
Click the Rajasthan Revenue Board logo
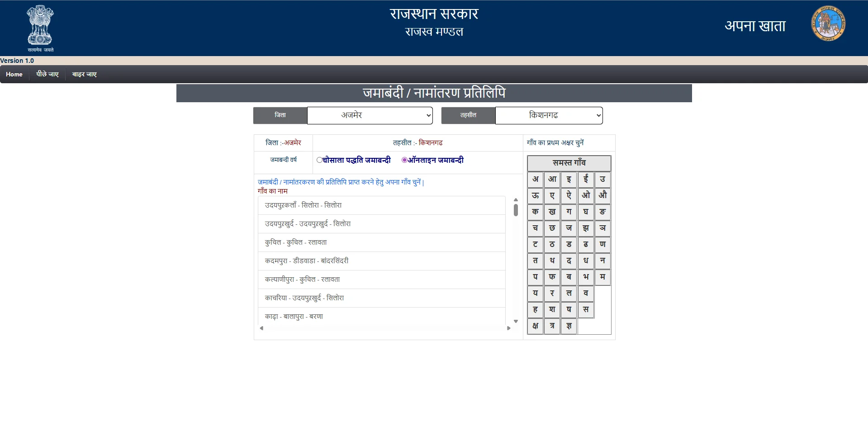[828, 24]
